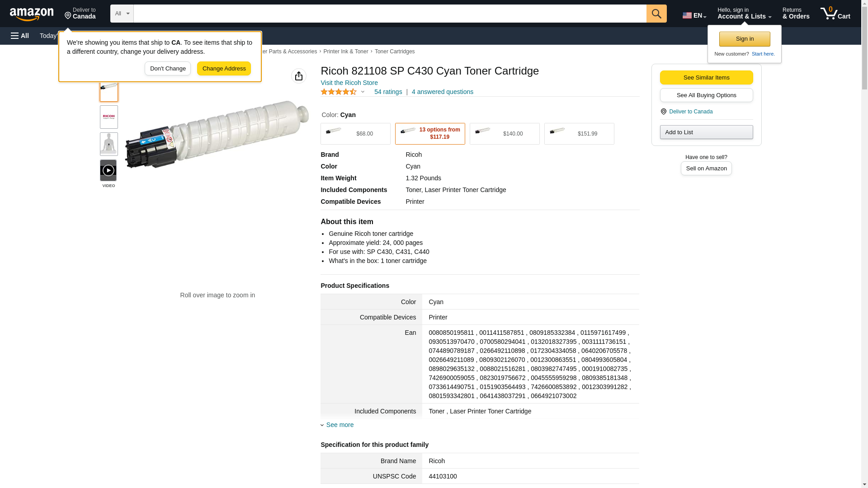The width and height of the screenshot is (868, 488).
Task: Select the $151.99 color option
Action: 579,134
